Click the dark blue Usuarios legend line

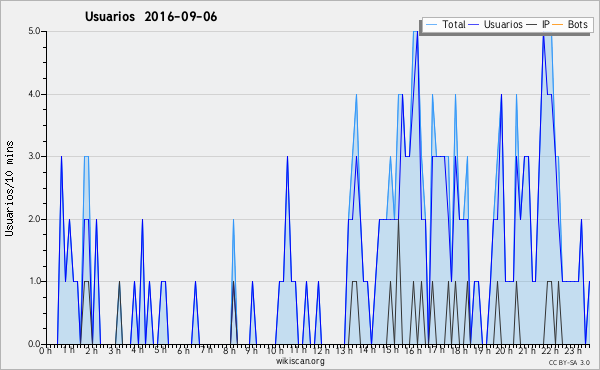(474, 25)
